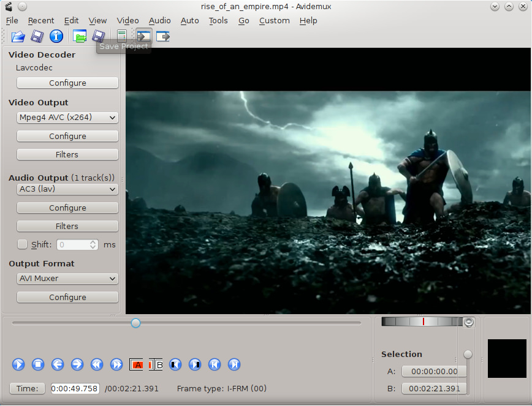This screenshot has height=406, width=532.
Task: Open the View menu
Action: point(97,21)
